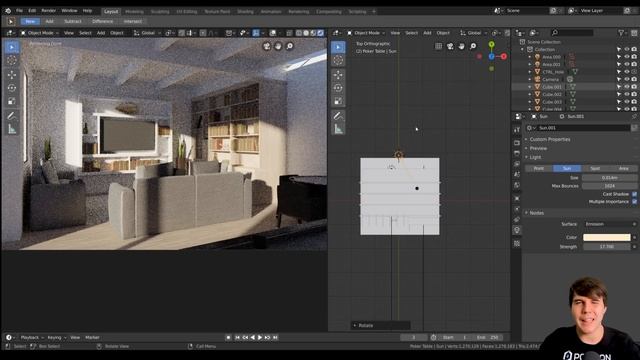Click Difference selection mode button
The image size is (640, 360).
(102, 21)
